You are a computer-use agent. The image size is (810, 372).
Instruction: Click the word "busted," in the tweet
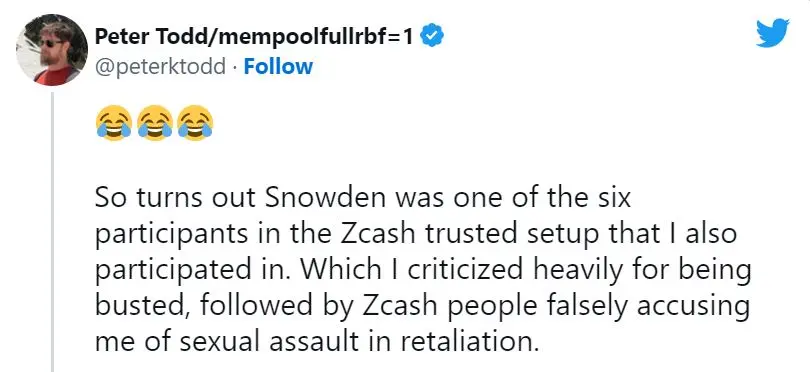(141, 306)
